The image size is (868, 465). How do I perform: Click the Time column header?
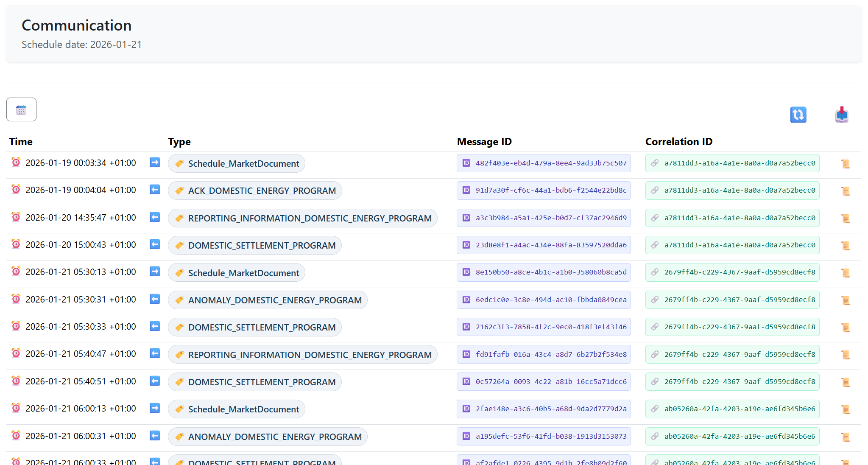click(21, 142)
